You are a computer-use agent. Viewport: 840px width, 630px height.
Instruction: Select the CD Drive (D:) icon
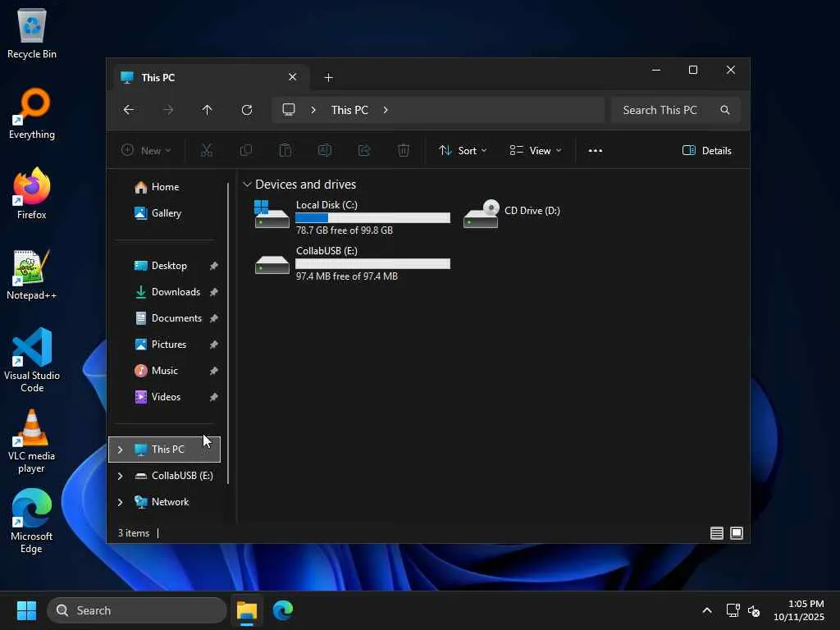point(481,214)
